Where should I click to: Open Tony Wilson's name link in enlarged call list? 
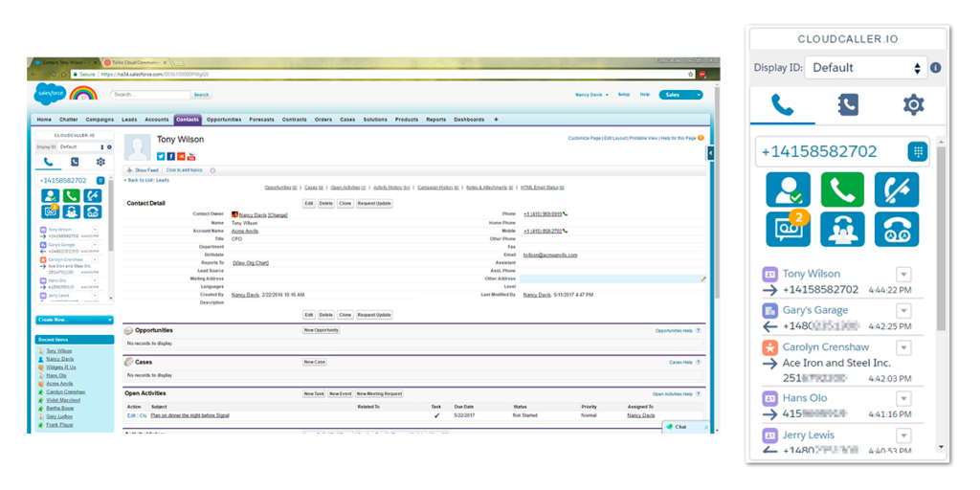pyautogui.click(x=812, y=274)
